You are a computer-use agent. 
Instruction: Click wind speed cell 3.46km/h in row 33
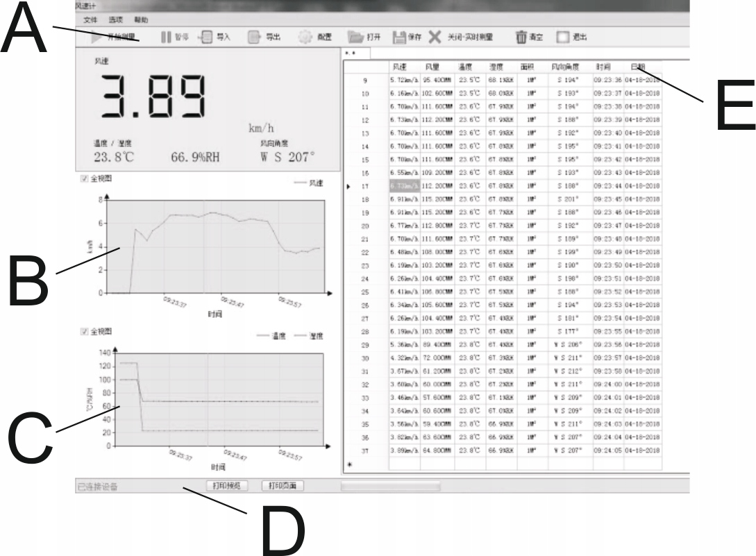405,398
